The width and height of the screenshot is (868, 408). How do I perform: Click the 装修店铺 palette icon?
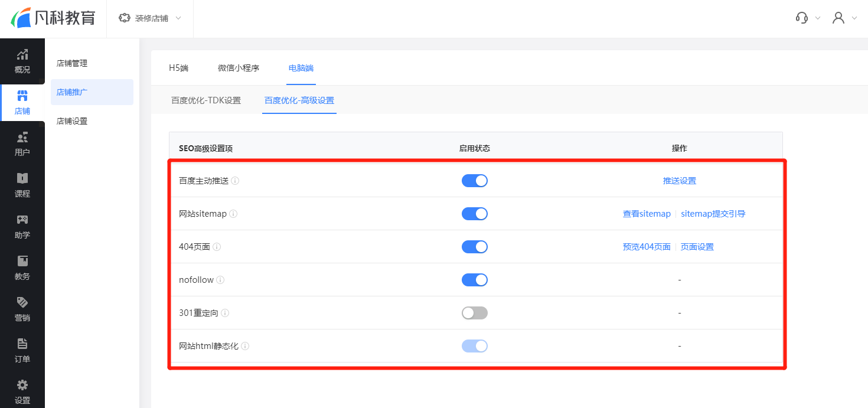124,18
